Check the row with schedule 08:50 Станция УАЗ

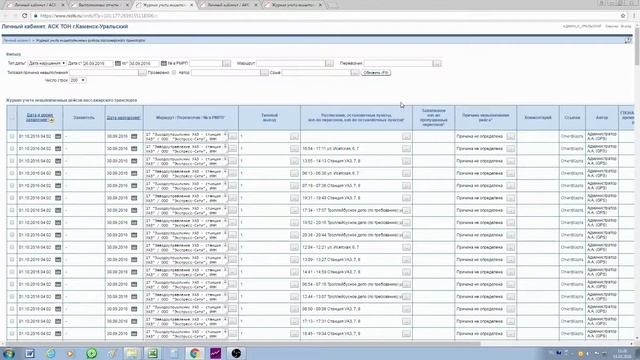pos(12,309)
